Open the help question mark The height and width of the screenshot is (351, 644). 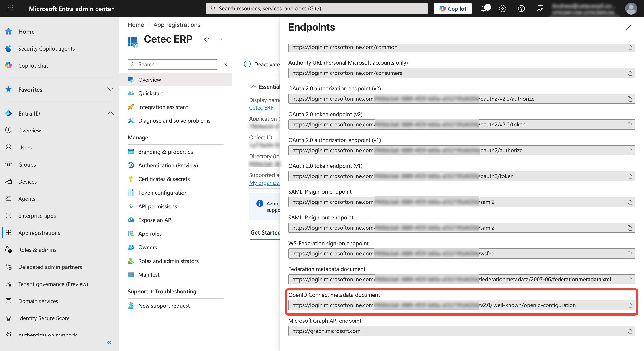[x=521, y=9]
